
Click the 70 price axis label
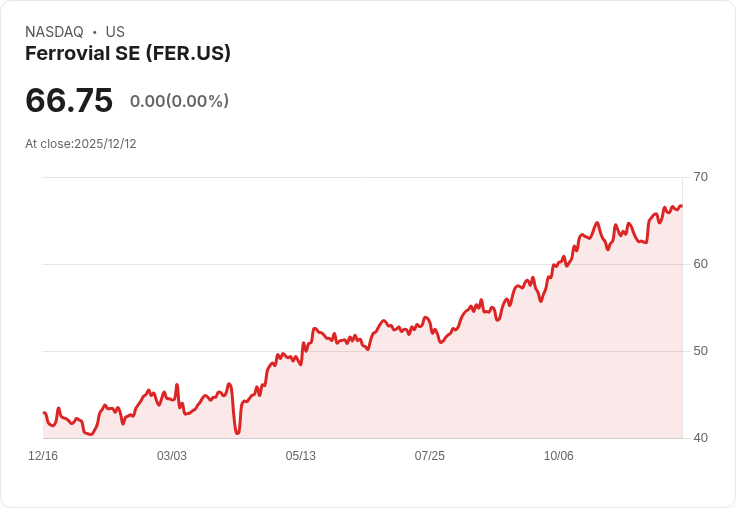point(700,177)
